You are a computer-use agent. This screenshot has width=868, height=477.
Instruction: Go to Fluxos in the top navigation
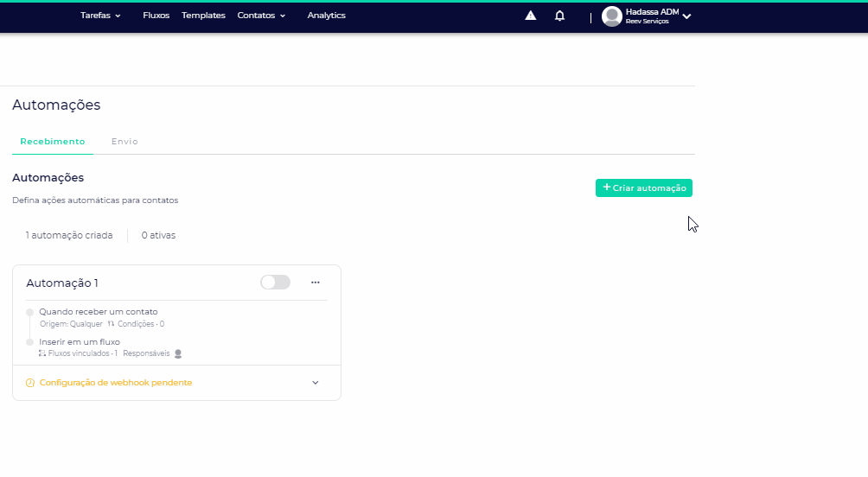[x=156, y=16]
